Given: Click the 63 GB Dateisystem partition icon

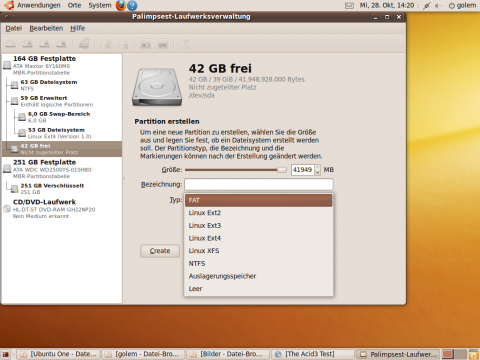Looking at the screenshot, I should 14,85.
